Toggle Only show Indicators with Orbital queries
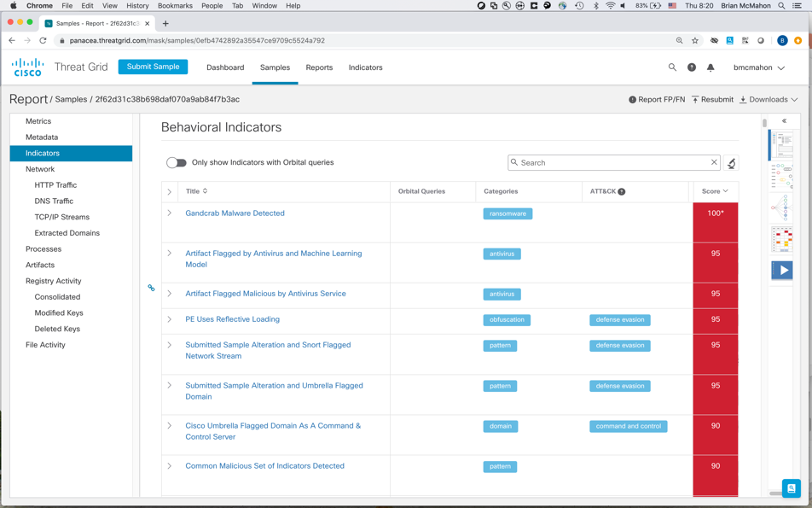 pos(177,162)
